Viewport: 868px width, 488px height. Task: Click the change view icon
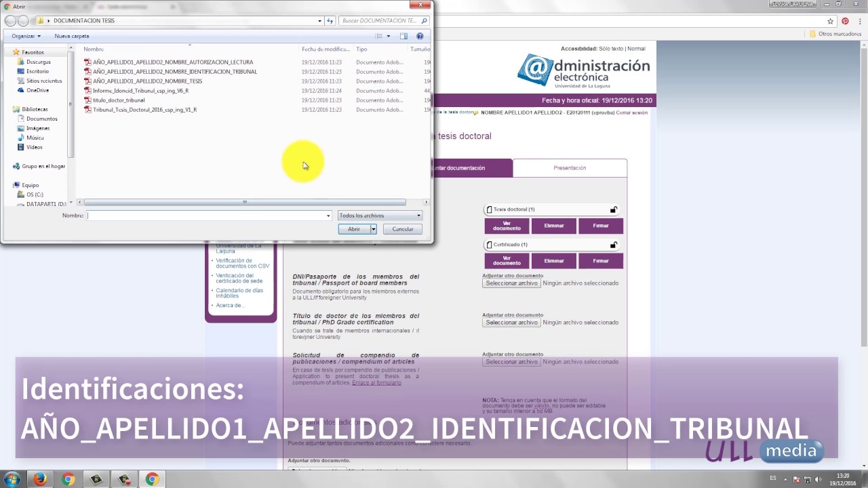pos(379,36)
